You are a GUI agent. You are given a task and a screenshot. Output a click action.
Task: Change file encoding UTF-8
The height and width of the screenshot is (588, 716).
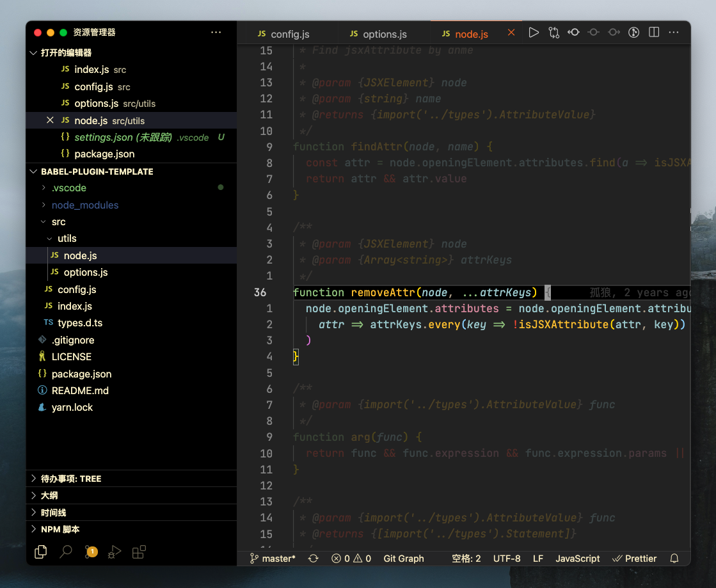(x=507, y=559)
